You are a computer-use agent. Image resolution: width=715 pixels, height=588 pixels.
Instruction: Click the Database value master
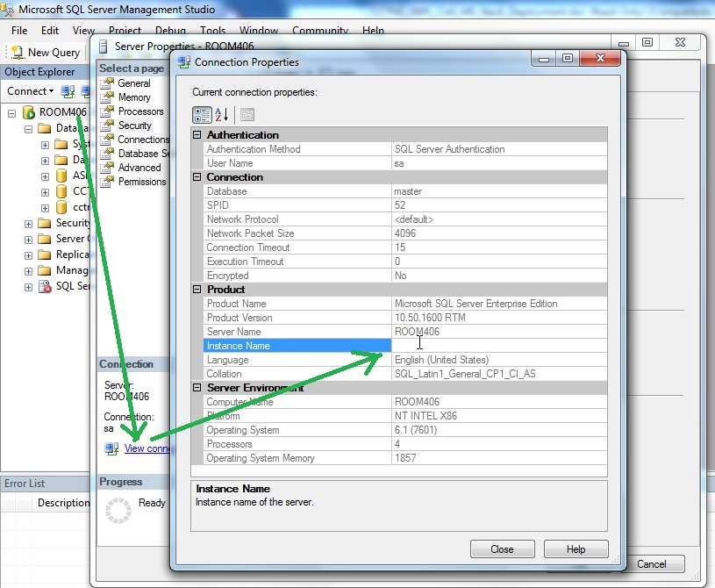408,191
